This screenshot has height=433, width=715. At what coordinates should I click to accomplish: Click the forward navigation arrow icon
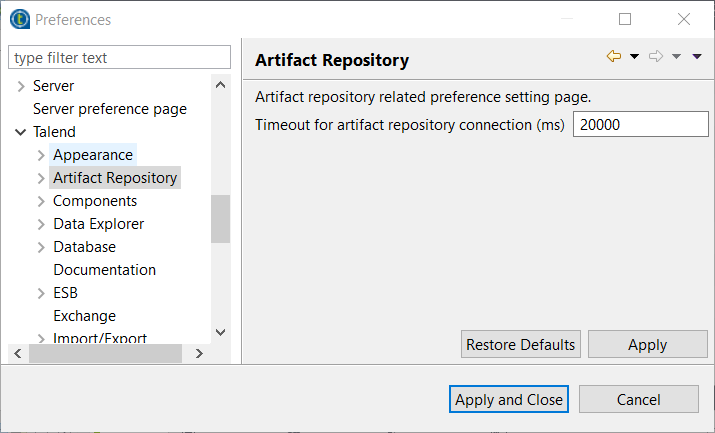tap(656, 57)
